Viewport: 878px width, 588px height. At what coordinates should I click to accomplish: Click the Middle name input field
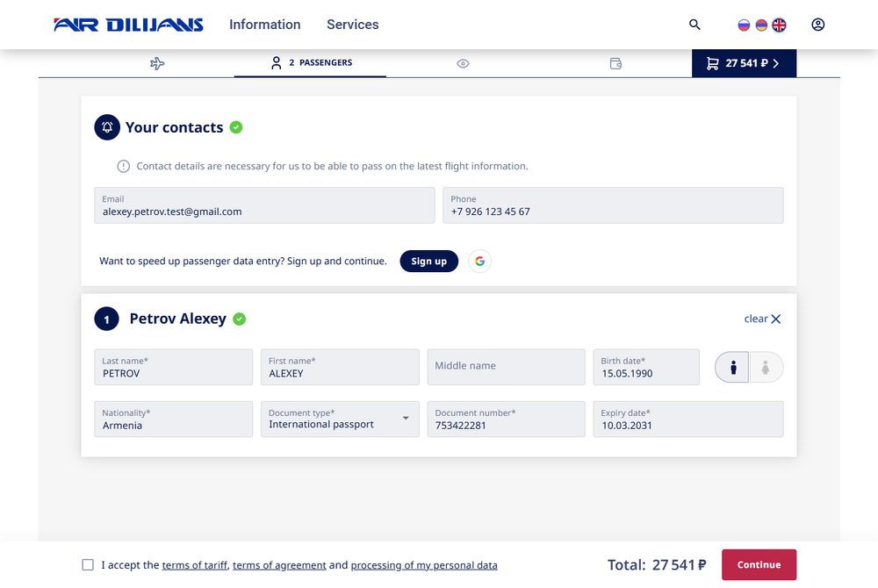(507, 367)
